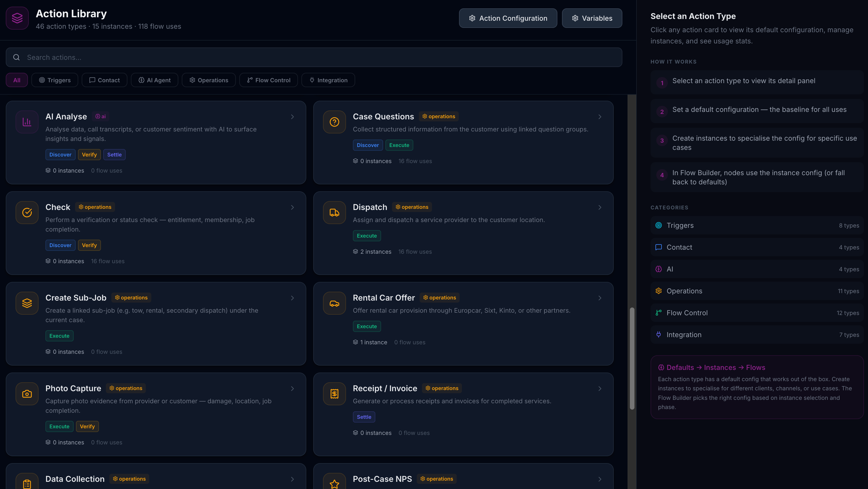868x489 pixels.
Task: Click the Contact category row (4 types)
Action: [757, 247]
